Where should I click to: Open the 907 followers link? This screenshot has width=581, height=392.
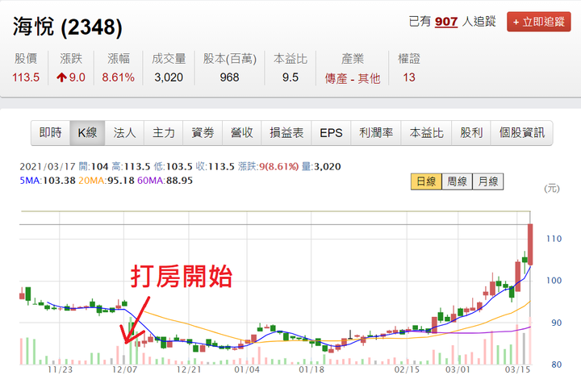point(446,22)
